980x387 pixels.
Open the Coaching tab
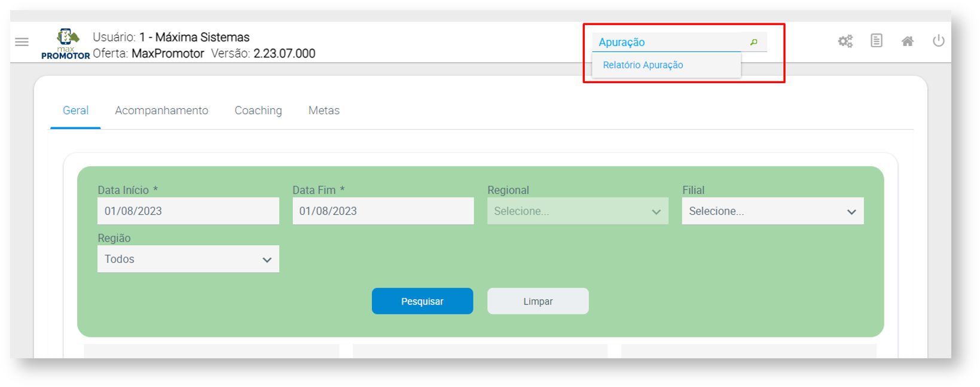pos(258,111)
